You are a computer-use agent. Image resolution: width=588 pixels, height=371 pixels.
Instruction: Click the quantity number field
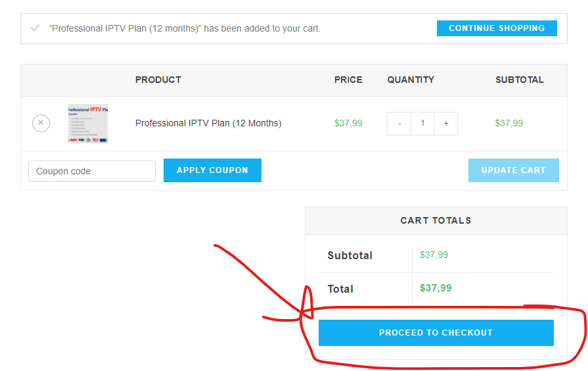coord(422,124)
